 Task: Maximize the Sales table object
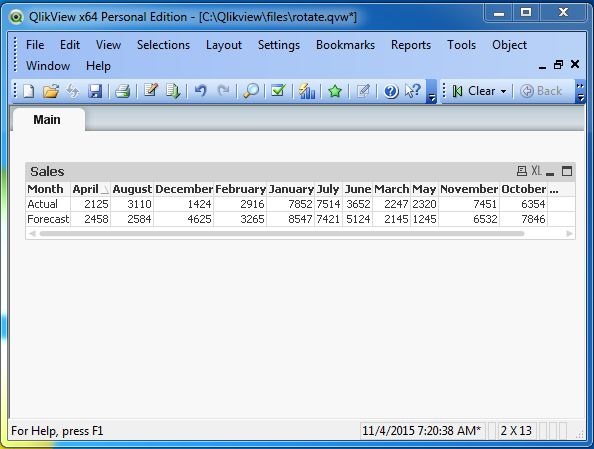point(567,171)
